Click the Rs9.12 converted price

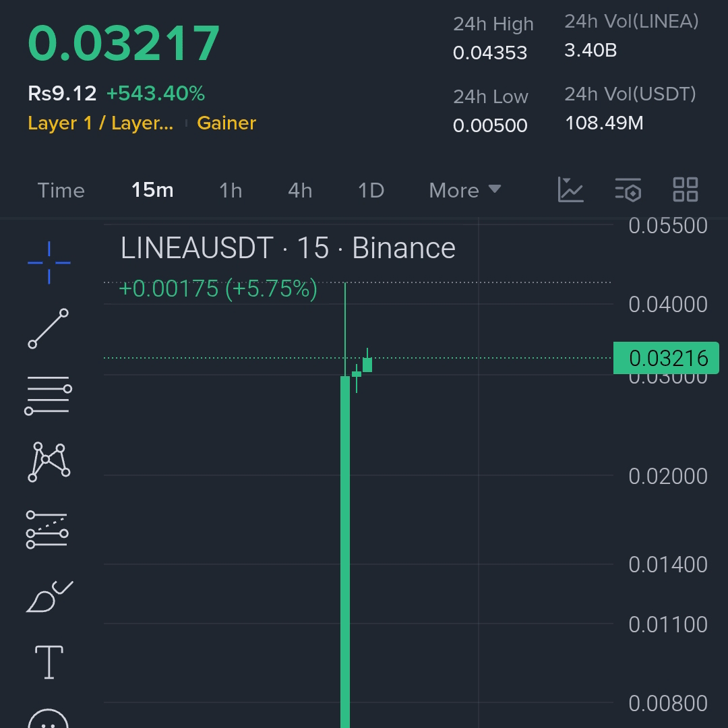[x=62, y=93]
